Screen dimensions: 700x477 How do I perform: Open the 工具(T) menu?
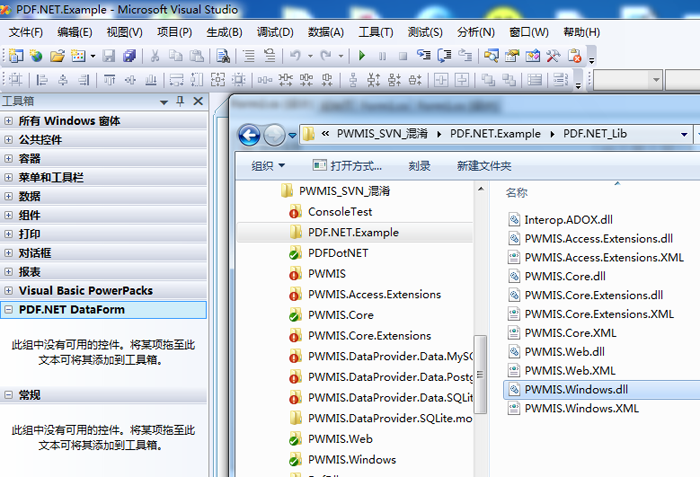coord(375,32)
